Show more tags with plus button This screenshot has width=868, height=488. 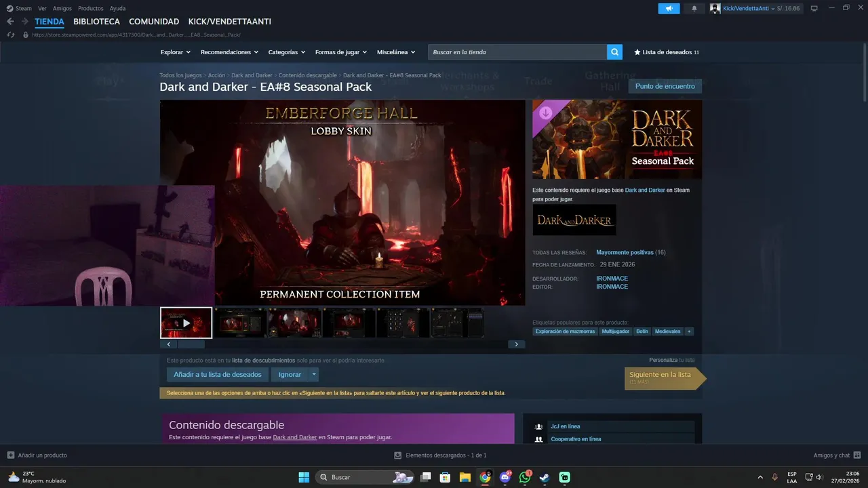point(689,331)
